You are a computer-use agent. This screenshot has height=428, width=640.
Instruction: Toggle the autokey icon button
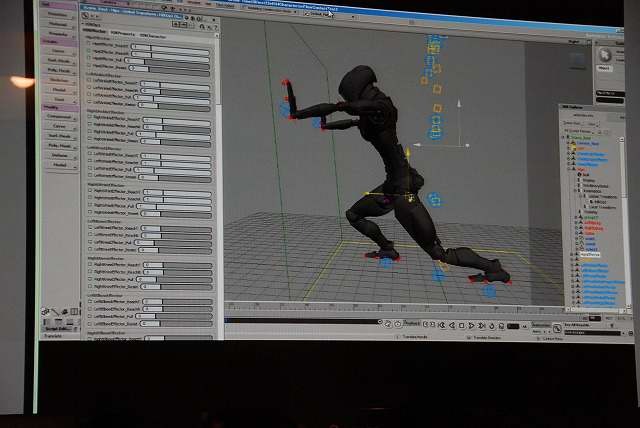[x=557, y=328]
